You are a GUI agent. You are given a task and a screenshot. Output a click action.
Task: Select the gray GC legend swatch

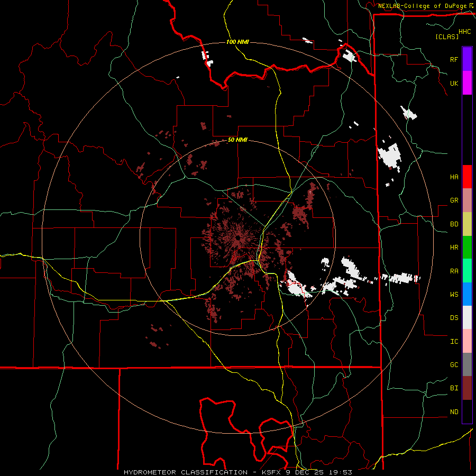pyautogui.click(x=467, y=364)
